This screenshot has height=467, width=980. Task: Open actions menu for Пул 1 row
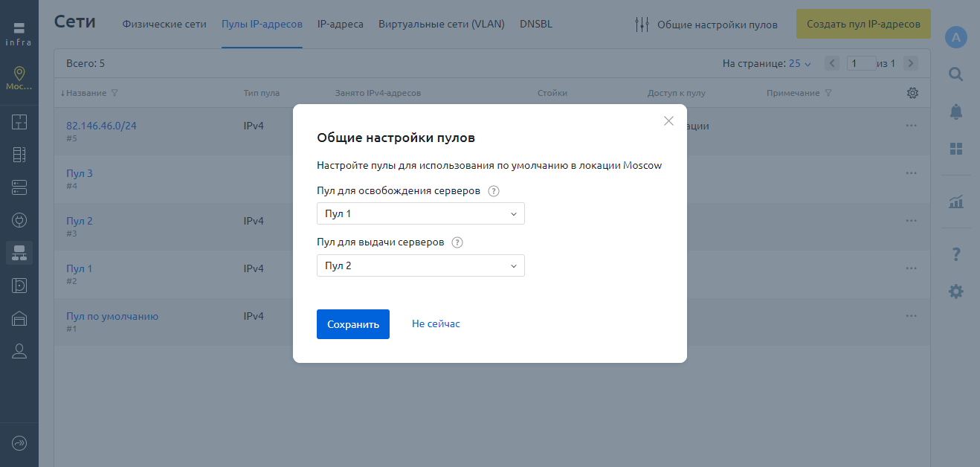tap(912, 268)
